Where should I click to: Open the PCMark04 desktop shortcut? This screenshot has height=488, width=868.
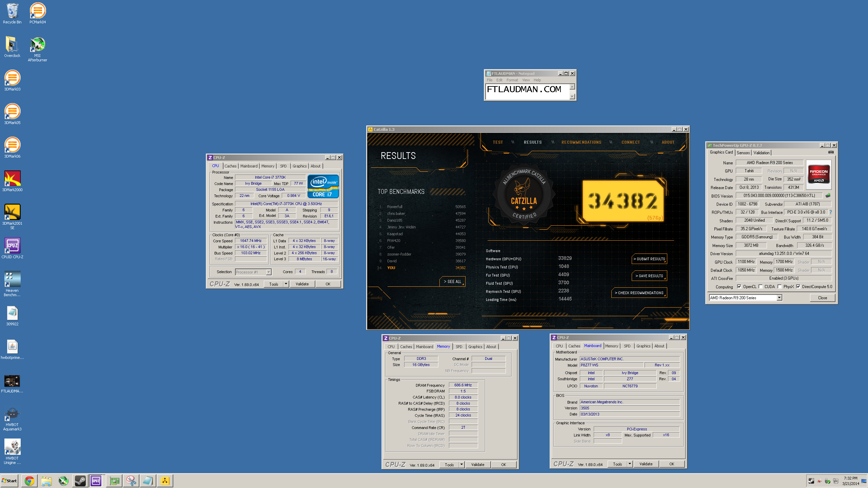click(x=38, y=14)
